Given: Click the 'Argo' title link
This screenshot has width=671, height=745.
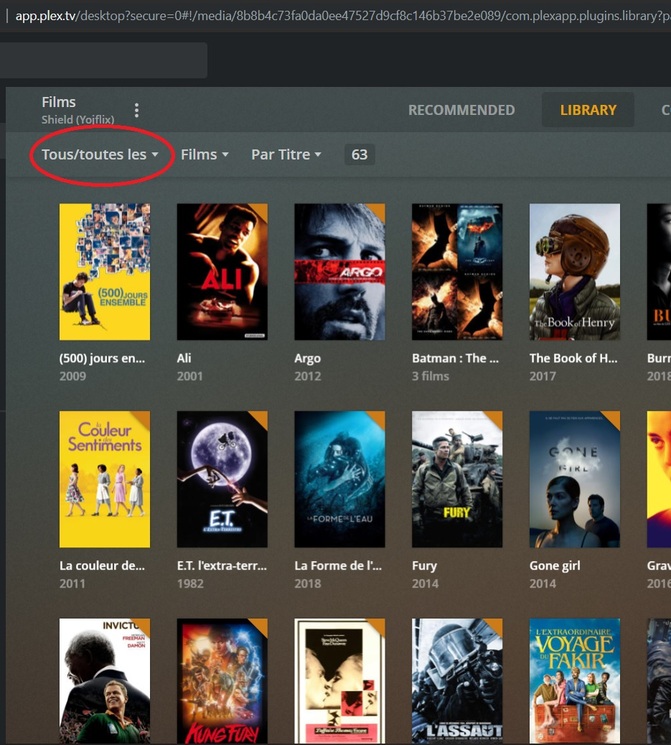Looking at the screenshot, I should tap(307, 359).
